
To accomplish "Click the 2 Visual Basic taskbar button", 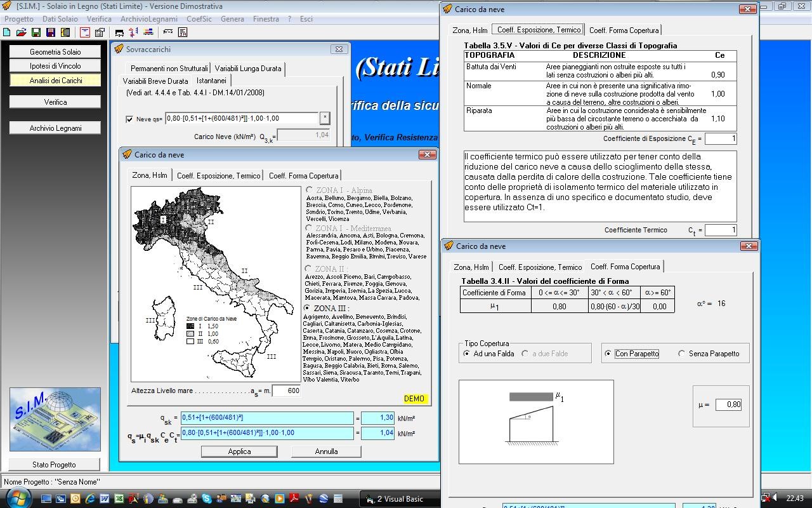I will point(400,498).
